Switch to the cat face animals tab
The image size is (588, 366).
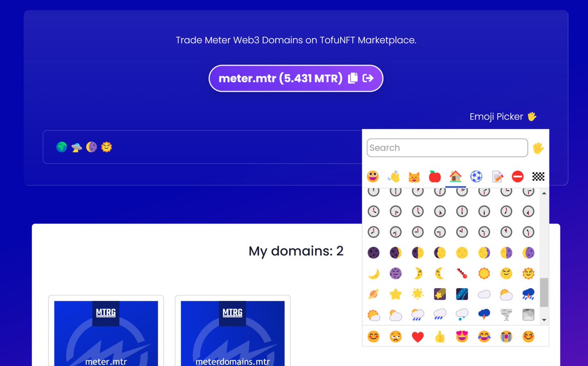(415, 176)
